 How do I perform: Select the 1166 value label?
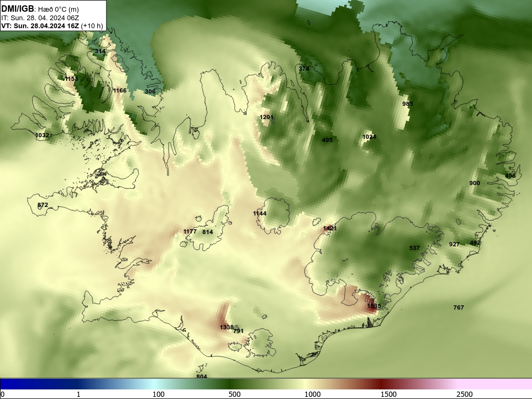tap(119, 90)
